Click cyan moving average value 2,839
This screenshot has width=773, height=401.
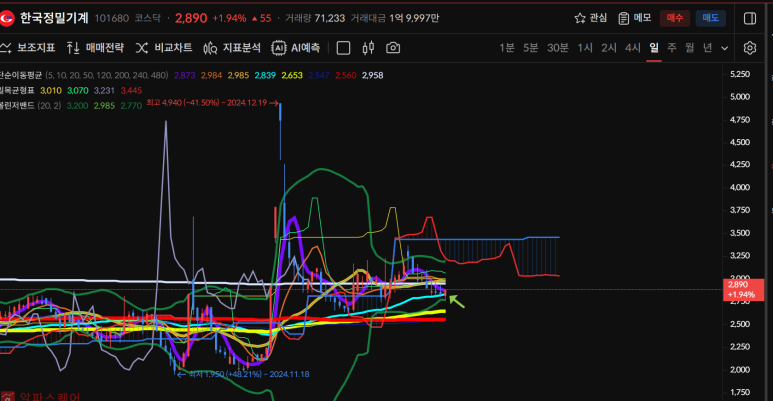(x=265, y=75)
